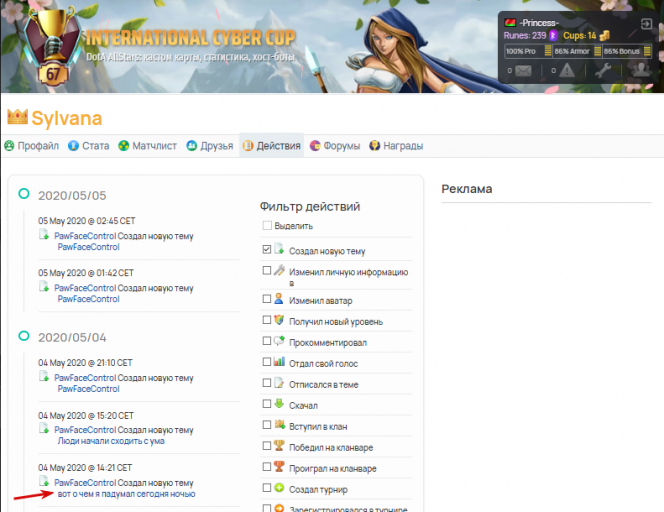Click the crown icon next to Sylvana
The height and width of the screenshot is (512, 664).
(17, 117)
